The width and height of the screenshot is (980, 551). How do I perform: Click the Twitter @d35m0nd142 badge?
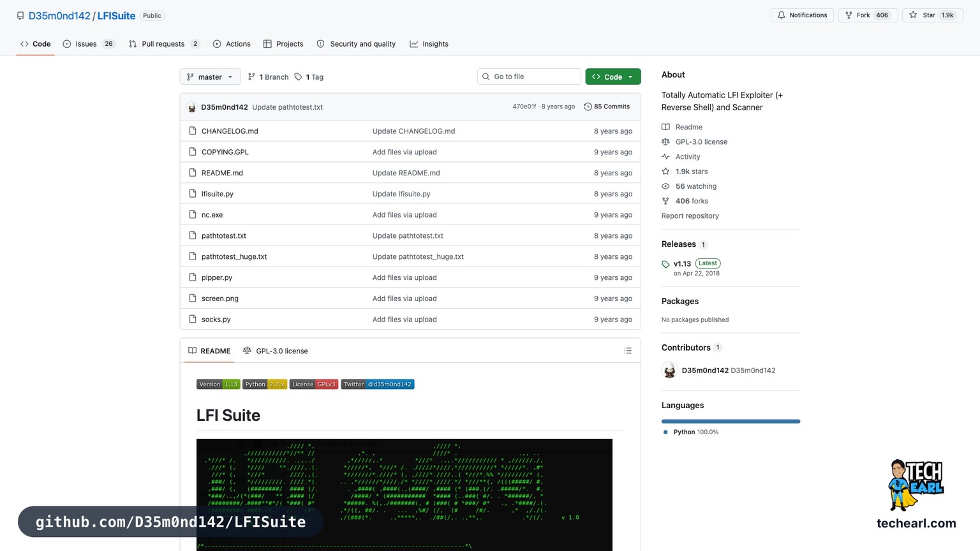point(378,384)
